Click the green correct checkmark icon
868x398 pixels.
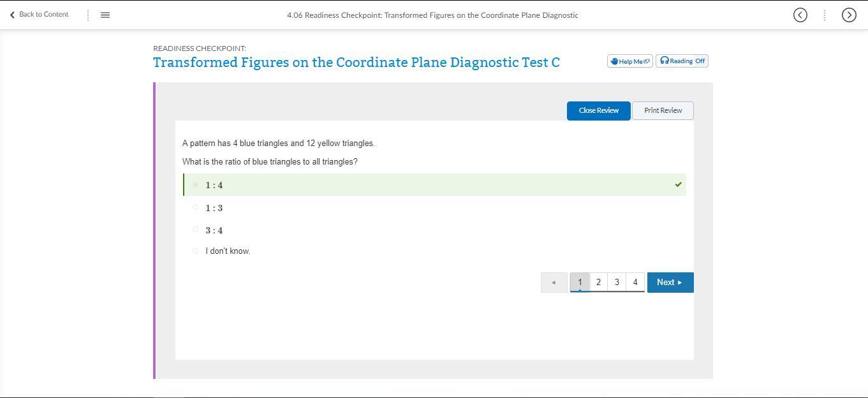coord(678,185)
